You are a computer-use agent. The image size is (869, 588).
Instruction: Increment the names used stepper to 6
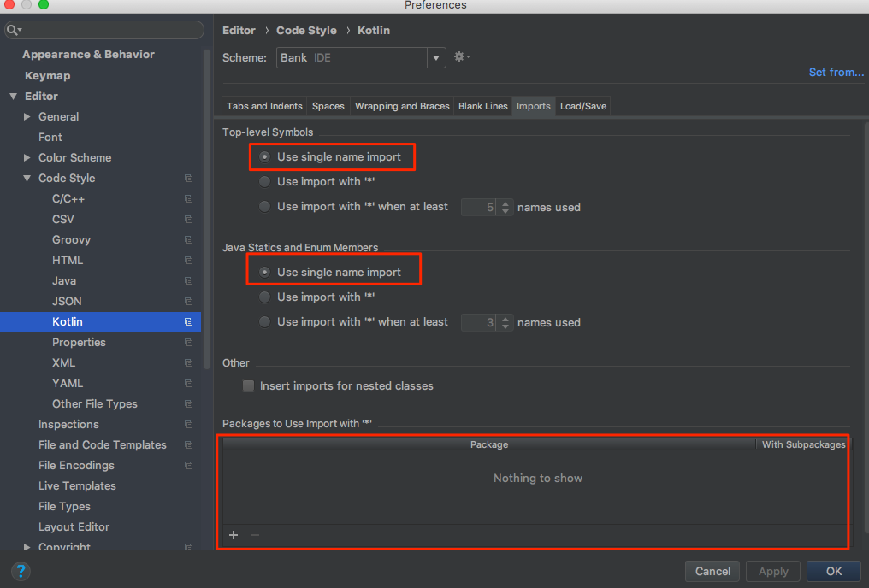click(505, 203)
